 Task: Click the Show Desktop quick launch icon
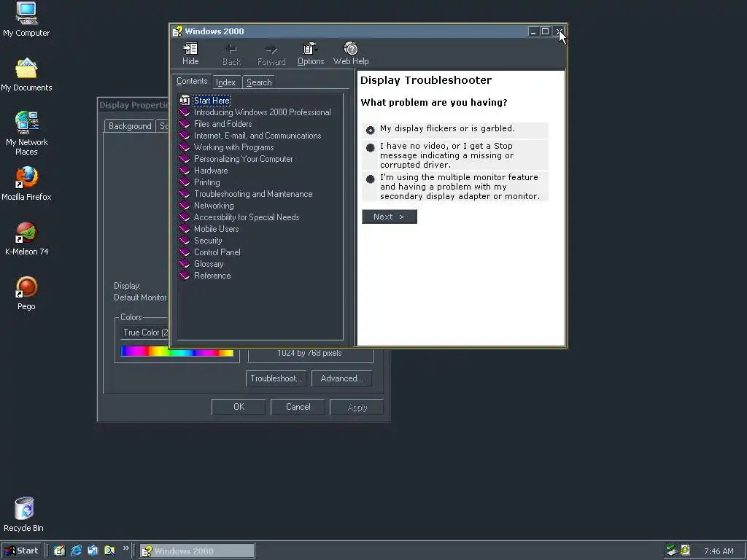[59, 551]
